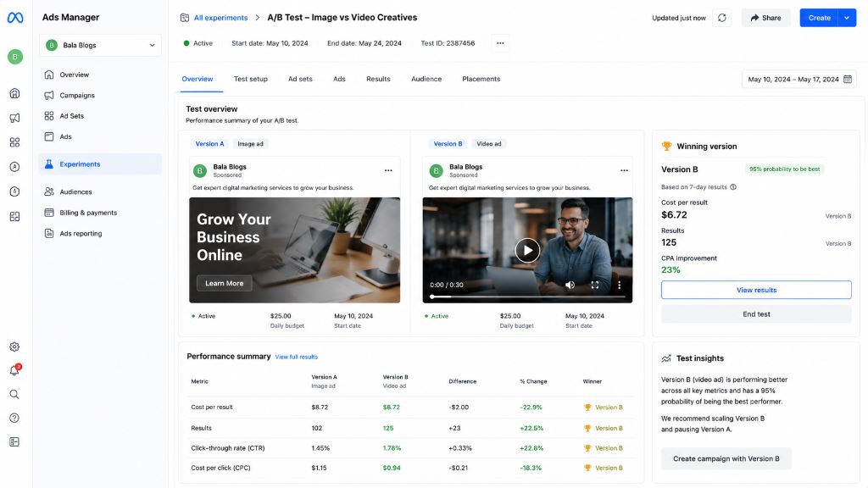
Task: Open Ads in the sidebar
Action: pyautogui.click(x=100, y=136)
